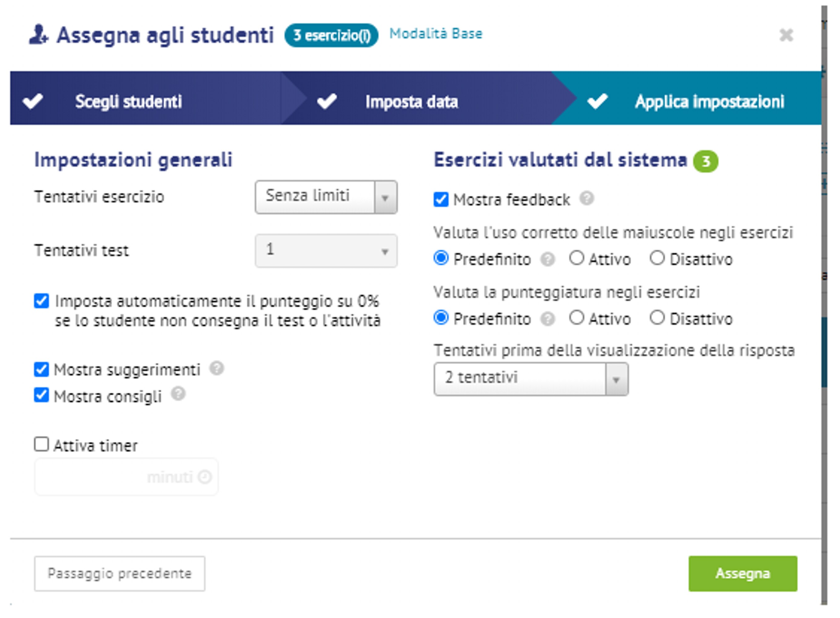The width and height of the screenshot is (840, 618).
Task: Go to the Scegli studenti step
Action: 128,102
